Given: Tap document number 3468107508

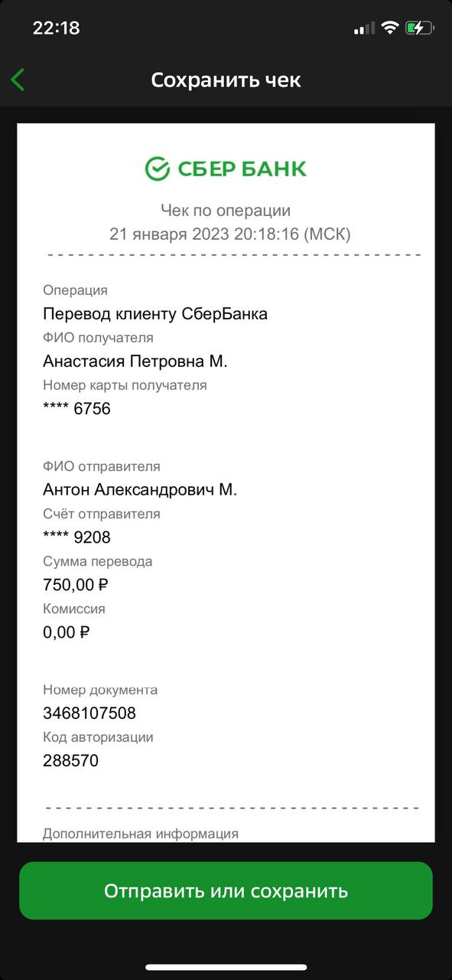Looking at the screenshot, I should [89, 714].
